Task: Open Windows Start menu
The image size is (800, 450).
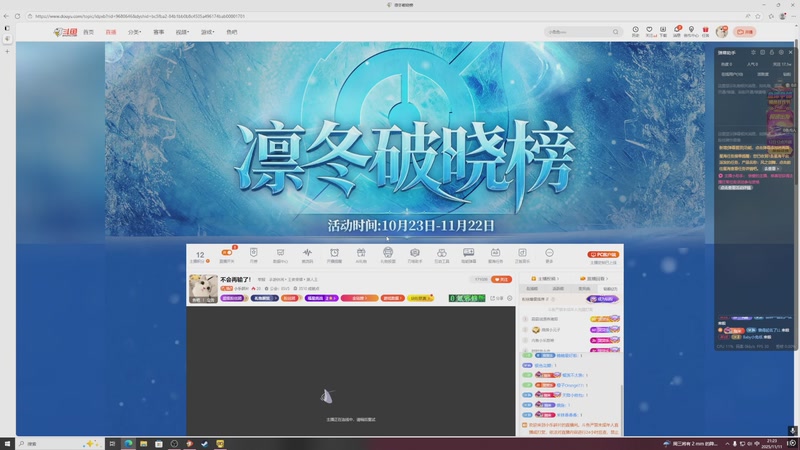Action: click(x=7, y=444)
